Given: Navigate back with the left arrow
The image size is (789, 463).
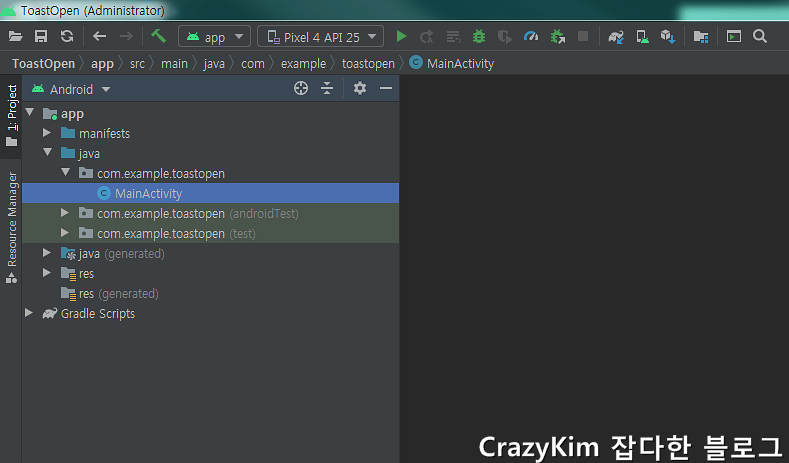Looking at the screenshot, I should [100, 36].
